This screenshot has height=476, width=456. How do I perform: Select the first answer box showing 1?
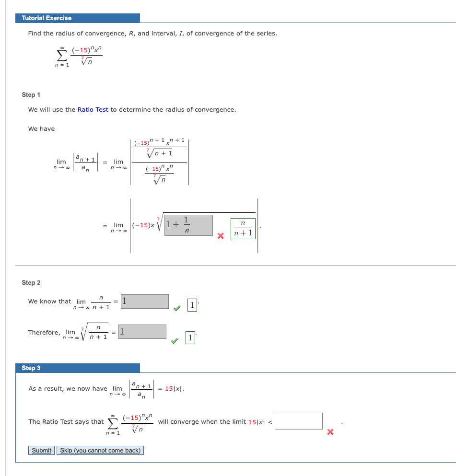coord(145,301)
